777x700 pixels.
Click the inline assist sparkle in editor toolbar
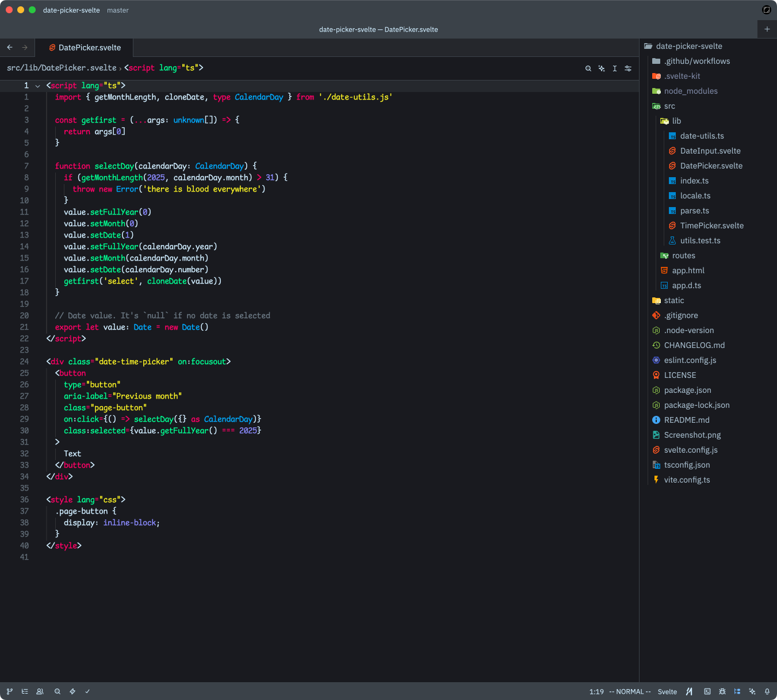(x=602, y=68)
